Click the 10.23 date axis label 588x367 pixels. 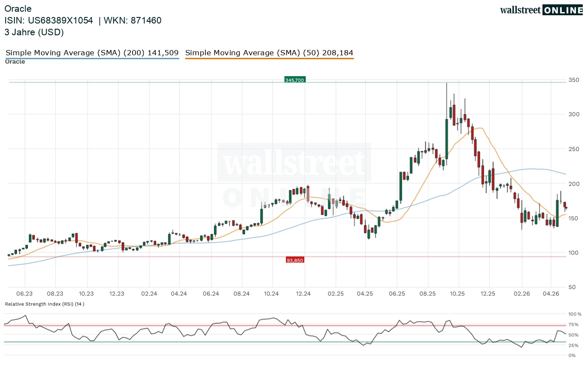pyautogui.click(x=87, y=294)
